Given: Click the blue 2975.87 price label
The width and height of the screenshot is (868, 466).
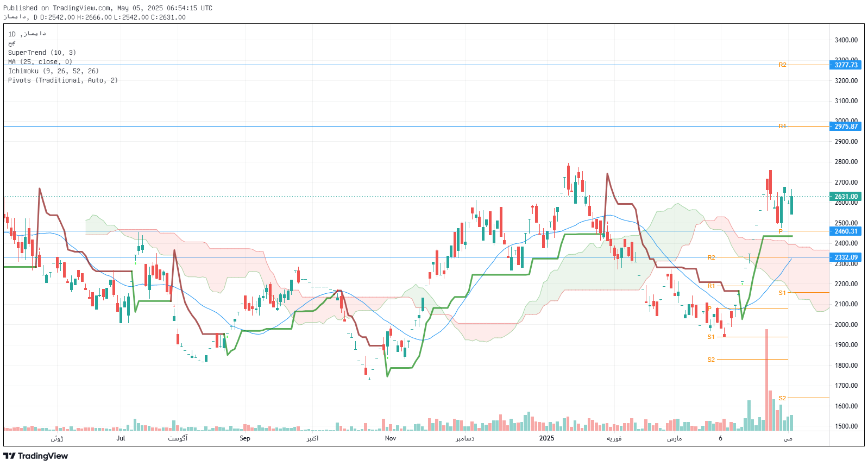Looking at the screenshot, I should (x=846, y=127).
